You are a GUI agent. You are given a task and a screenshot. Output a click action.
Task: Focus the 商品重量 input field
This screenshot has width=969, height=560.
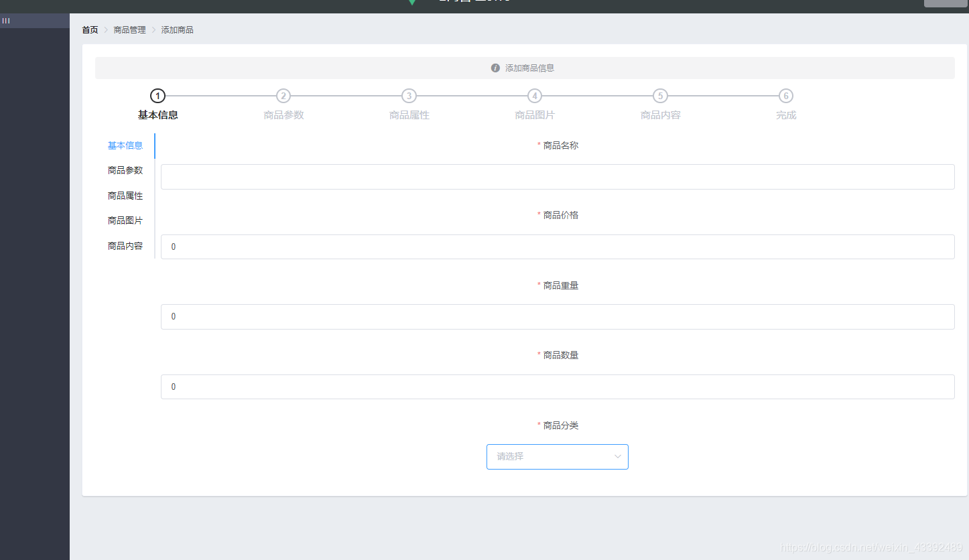tap(558, 317)
